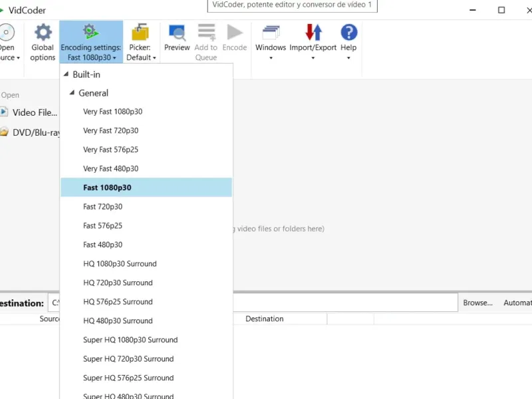
Task: Select Super HQ 1080p30 Surround preset
Action: tap(130, 340)
